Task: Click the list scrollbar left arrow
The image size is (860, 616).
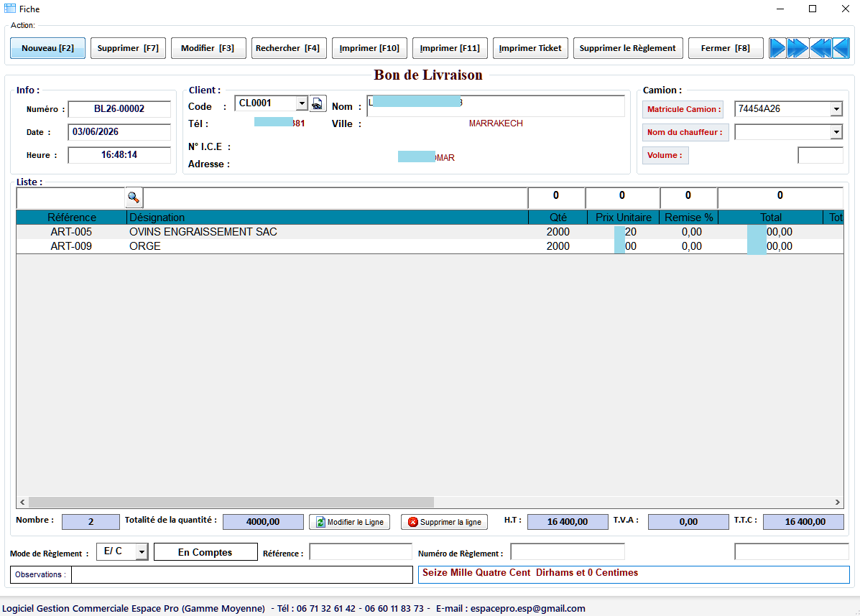Action: pos(22,502)
